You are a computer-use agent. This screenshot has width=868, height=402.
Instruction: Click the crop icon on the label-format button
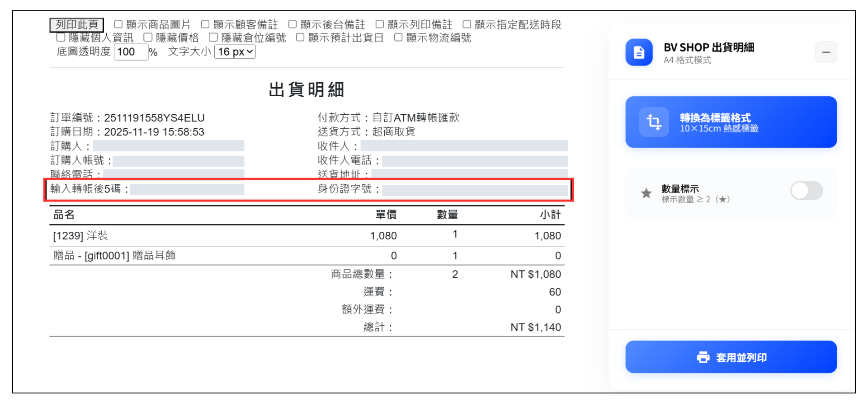654,122
